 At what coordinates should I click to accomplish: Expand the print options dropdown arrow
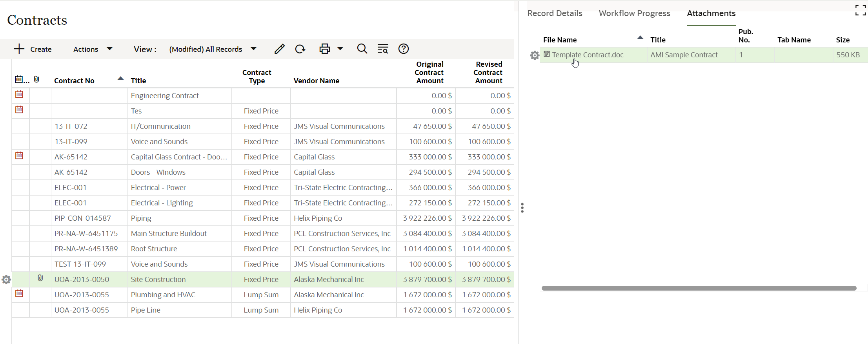(340, 49)
